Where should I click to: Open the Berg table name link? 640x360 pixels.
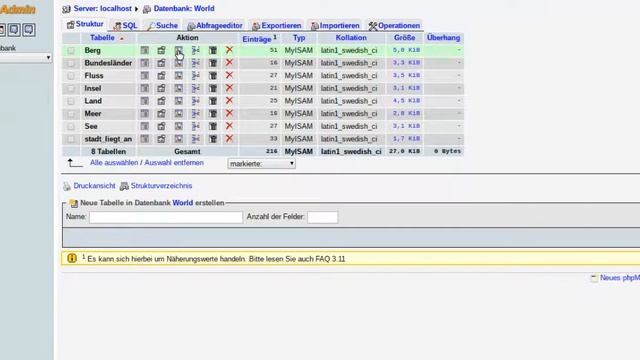coord(92,50)
